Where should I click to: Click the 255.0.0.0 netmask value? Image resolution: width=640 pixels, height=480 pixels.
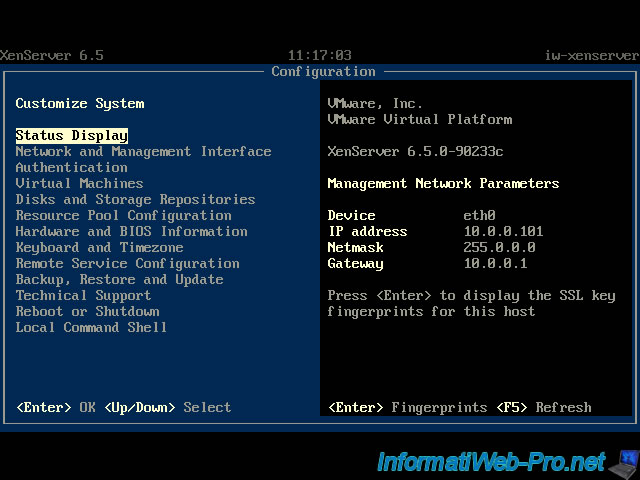pos(499,247)
